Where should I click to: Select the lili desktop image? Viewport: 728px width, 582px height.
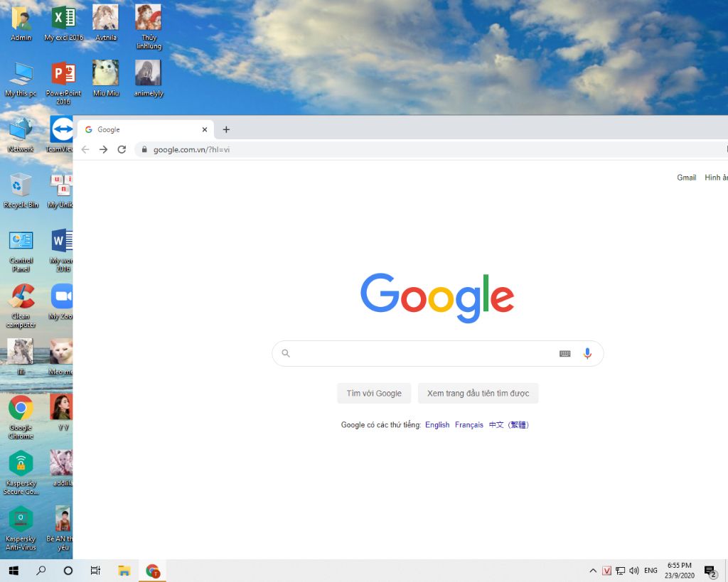point(21,357)
